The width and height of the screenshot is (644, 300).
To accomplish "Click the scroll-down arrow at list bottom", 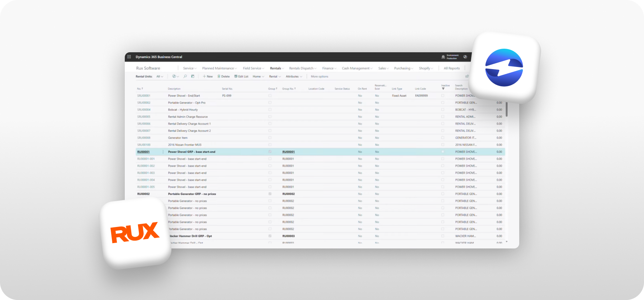I will [506, 242].
